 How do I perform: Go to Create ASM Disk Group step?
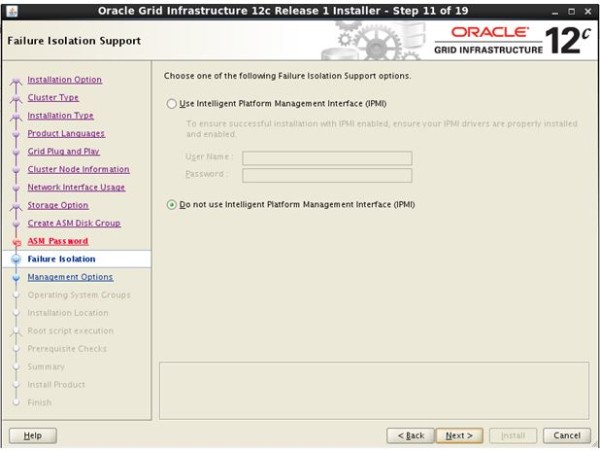point(74,223)
